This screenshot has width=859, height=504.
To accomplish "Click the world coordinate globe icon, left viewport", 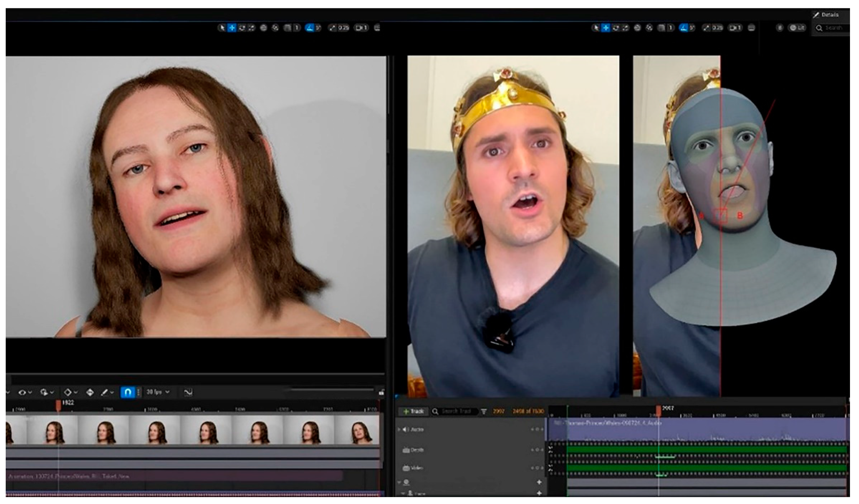I will pos(263,28).
